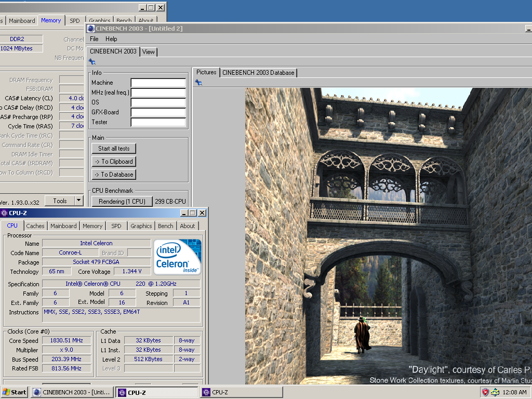Click the network tray icon beside the clock
The height and width of the screenshot is (399, 532).
tap(495, 392)
